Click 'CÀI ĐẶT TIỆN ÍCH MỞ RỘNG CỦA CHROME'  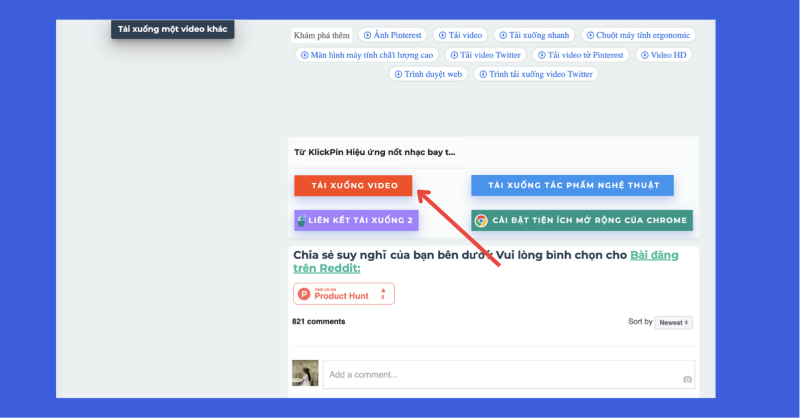pyautogui.click(x=582, y=220)
